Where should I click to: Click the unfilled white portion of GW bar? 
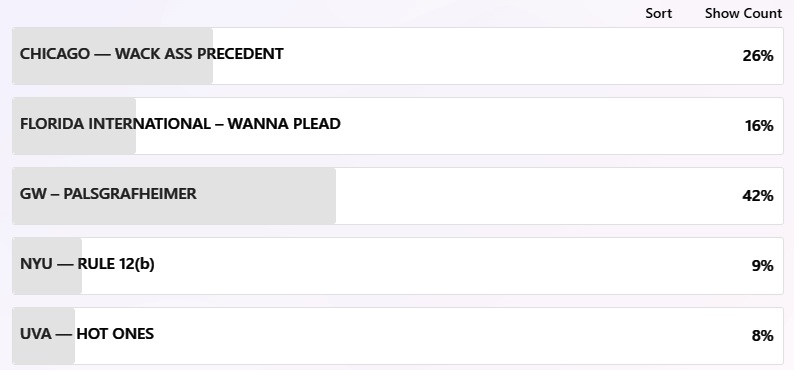(x=537, y=195)
